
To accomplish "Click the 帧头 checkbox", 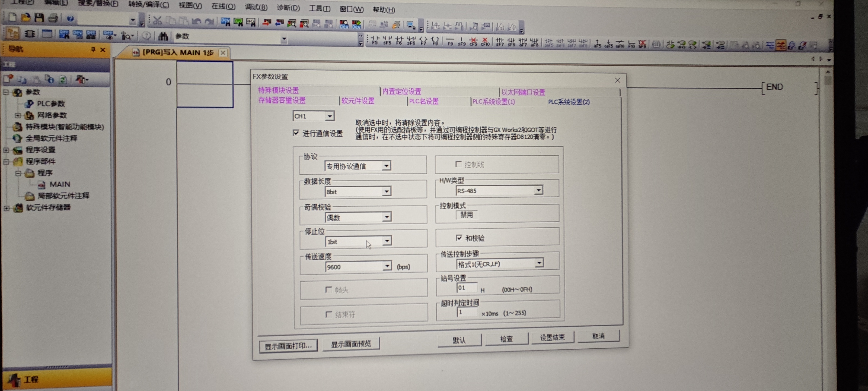I will 328,289.
